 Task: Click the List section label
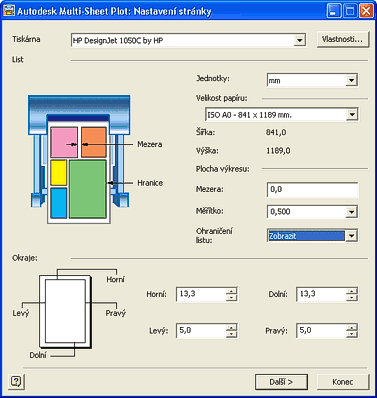pos(18,59)
